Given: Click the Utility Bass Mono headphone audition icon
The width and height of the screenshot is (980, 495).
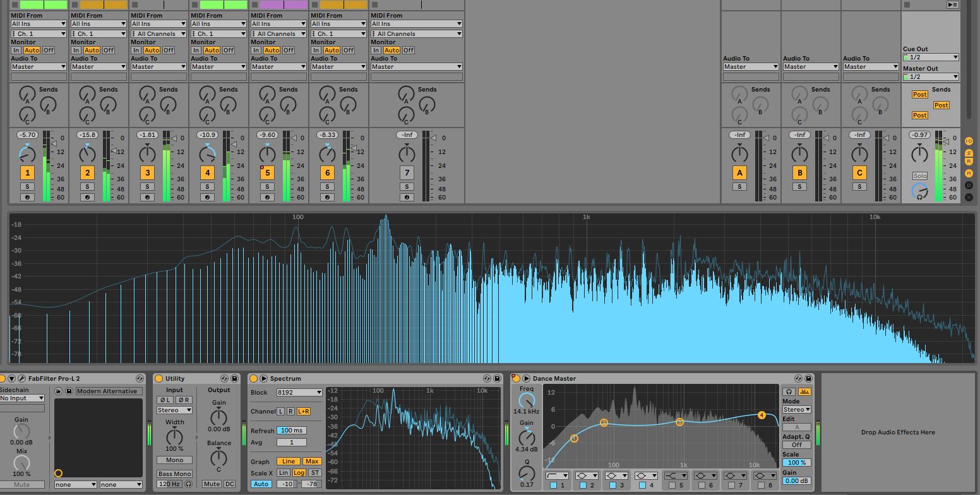Looking at the screenshot, I should point(188,484).
